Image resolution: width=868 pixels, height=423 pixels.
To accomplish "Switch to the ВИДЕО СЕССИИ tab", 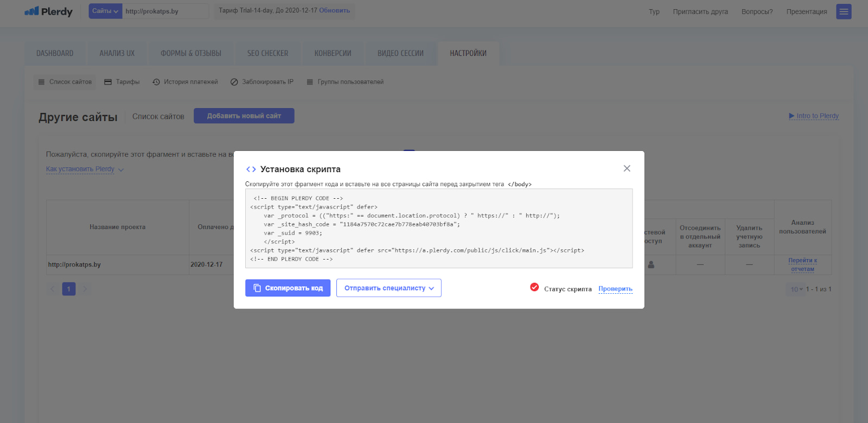I will pyautogui.click(x=400, y=53).
